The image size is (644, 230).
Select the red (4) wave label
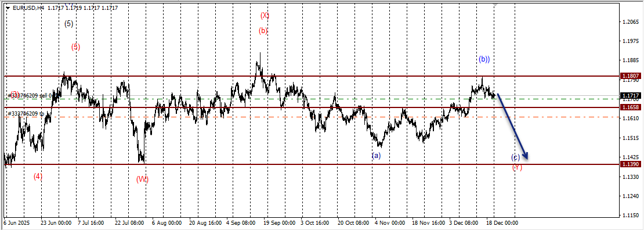coord(38,176)
